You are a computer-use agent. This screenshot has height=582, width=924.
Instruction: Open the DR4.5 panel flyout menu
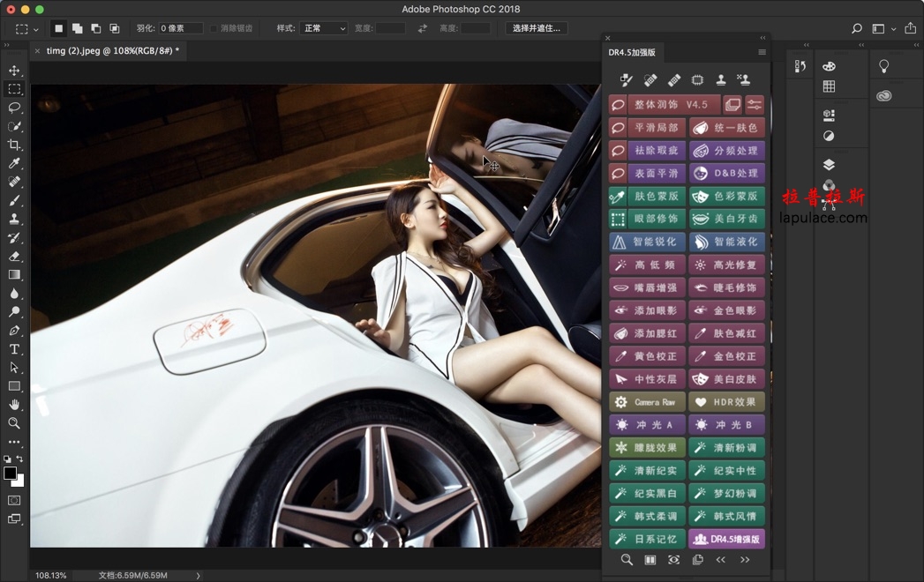coord(762,53)
